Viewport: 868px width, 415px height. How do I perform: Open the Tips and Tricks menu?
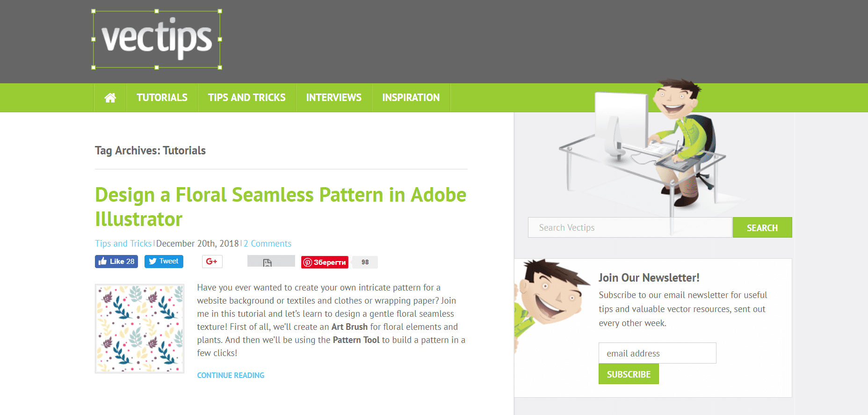pyautogui.click(x=247, y=98)
